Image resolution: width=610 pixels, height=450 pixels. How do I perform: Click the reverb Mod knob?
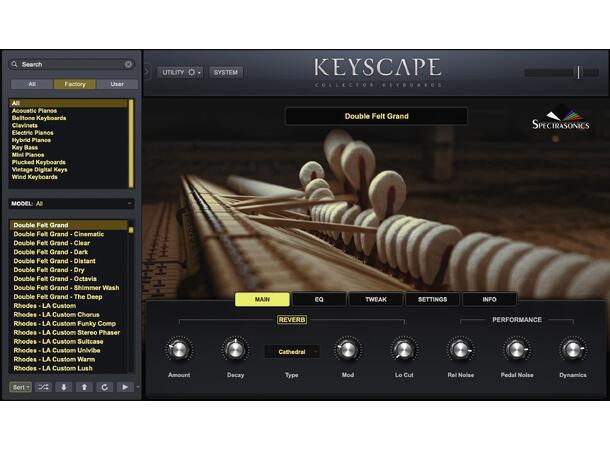tap(347, 349)
